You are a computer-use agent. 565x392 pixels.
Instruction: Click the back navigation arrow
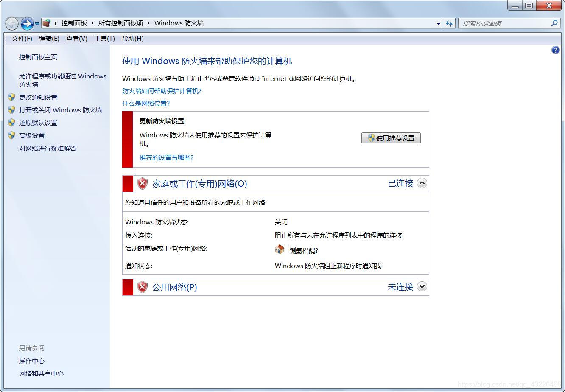pos(12,23)
